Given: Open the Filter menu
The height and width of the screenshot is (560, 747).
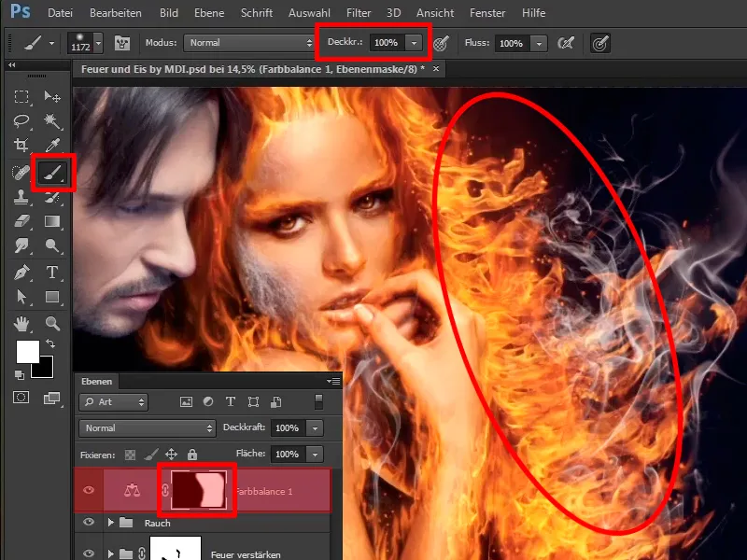Looking at the screenshot, I should (x=359, y=13).
